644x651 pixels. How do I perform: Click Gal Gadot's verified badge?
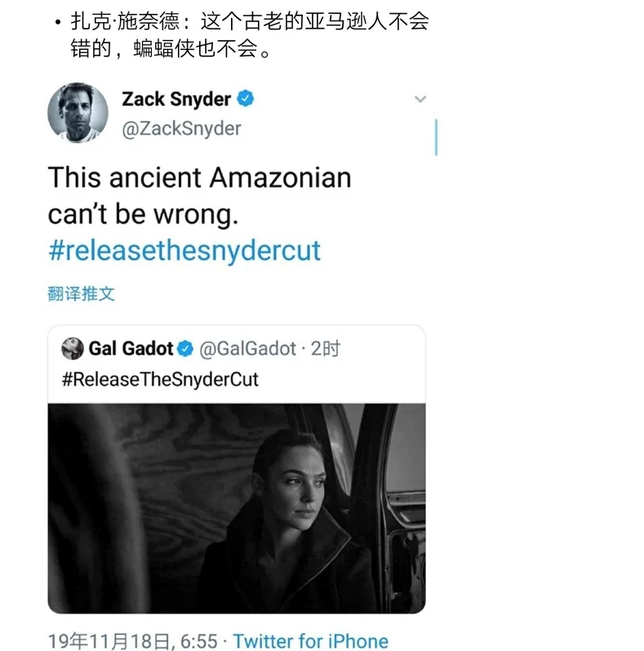[x=185, y=348]
